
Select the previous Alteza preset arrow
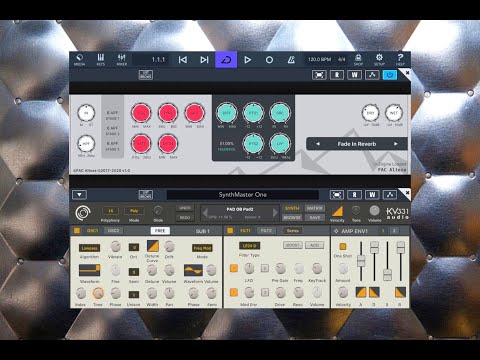tap(318, 144)
